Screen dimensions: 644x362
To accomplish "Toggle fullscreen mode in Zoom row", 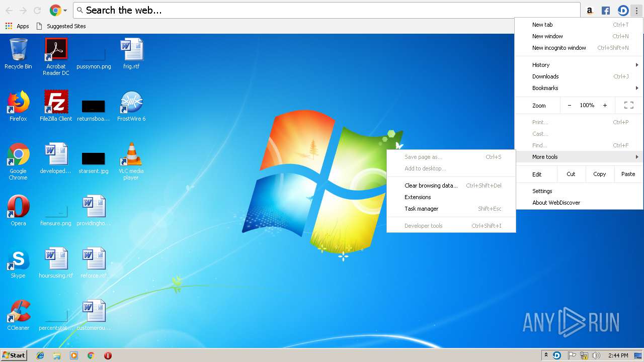I will [x=629, y=105].
